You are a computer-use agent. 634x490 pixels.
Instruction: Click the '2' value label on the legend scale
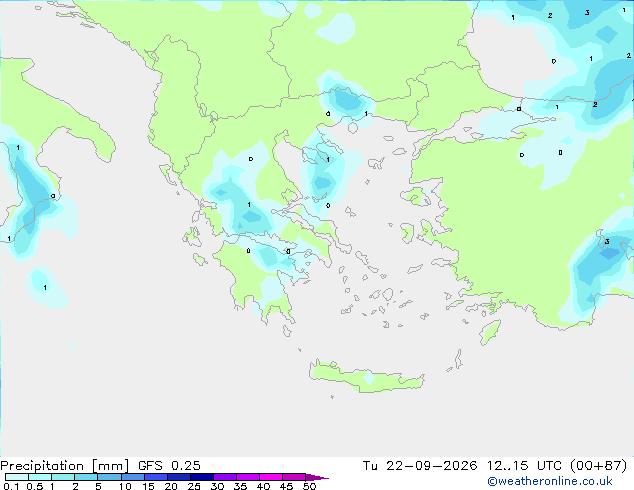click(75, 486)
